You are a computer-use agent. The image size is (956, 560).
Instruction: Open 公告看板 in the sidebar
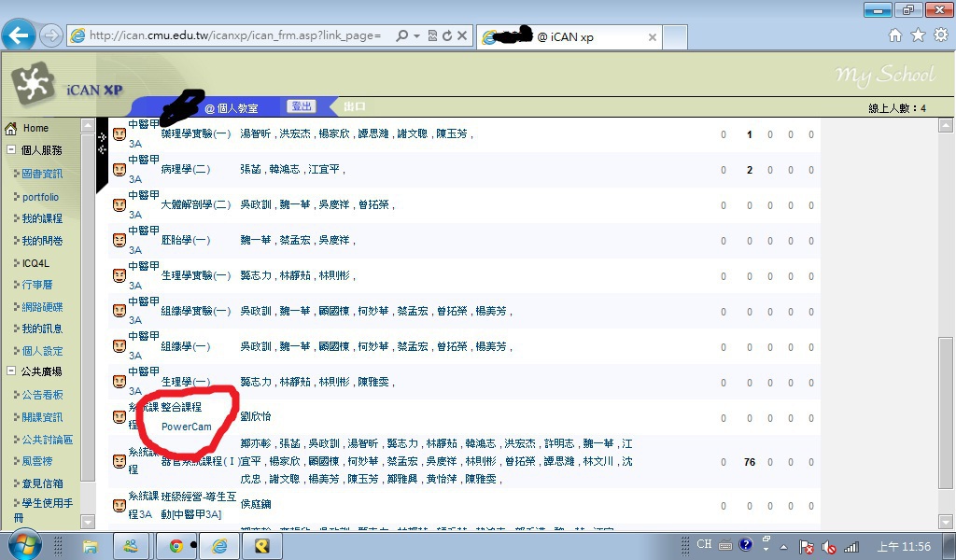tap(42, 395)
